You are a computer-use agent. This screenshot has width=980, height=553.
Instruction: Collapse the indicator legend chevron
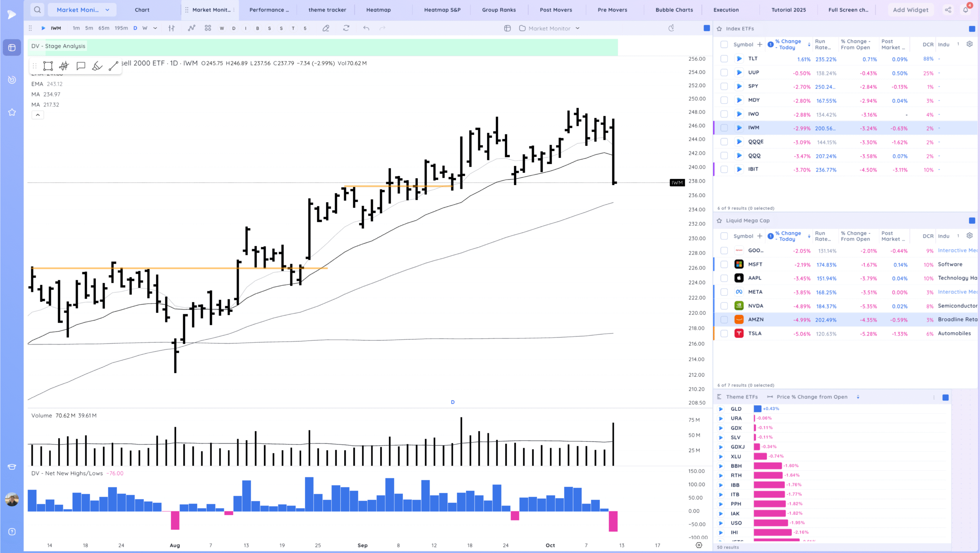point(38,115)
